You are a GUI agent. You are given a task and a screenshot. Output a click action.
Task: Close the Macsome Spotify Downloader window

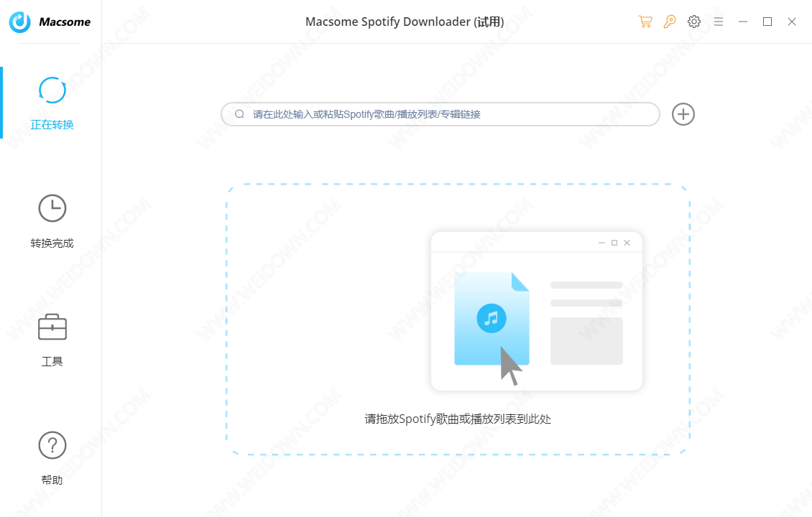792,22
